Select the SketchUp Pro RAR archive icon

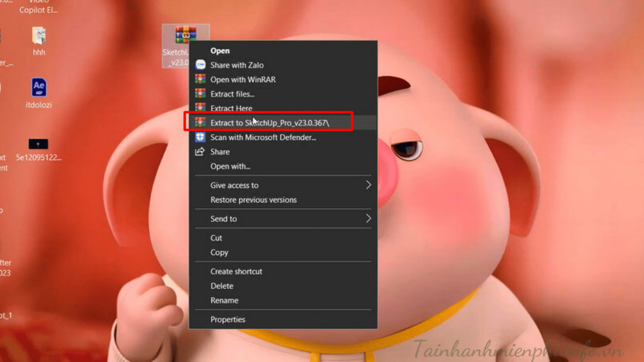(x=185, y=35)
